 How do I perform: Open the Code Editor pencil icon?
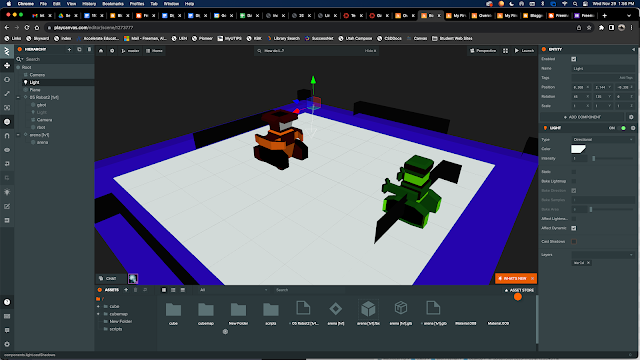[x=7, y=206]
